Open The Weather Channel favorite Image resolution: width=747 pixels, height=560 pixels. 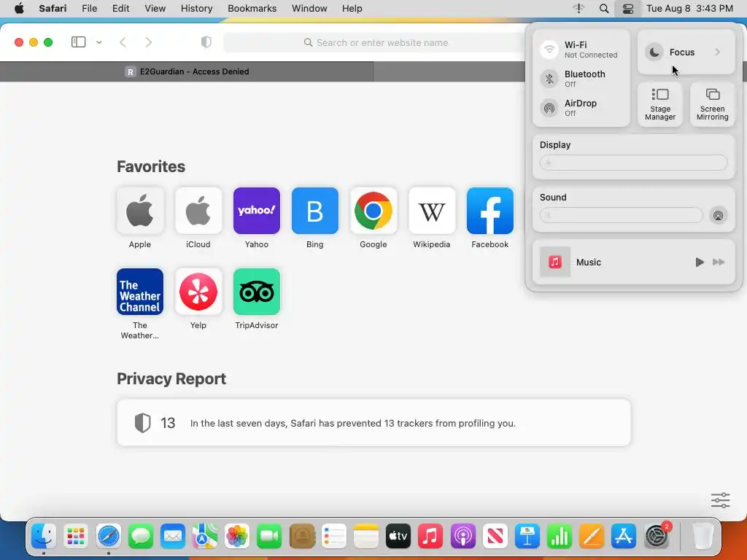(140, 292)
